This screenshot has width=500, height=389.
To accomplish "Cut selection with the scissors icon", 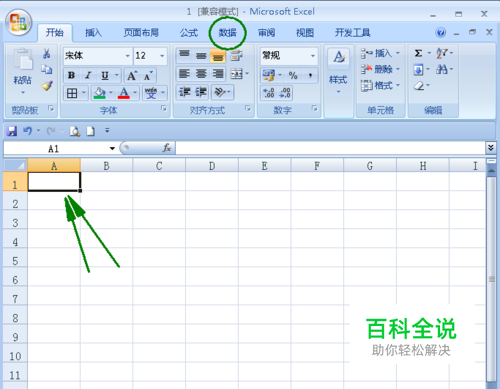I will pos(47,53).
